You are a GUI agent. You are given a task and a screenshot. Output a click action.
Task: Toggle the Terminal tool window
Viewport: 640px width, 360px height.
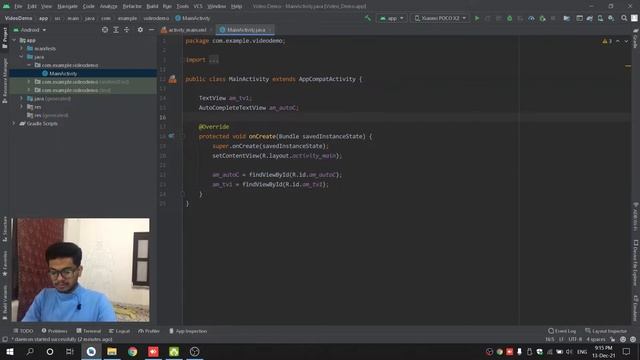[x=89, y=331]
